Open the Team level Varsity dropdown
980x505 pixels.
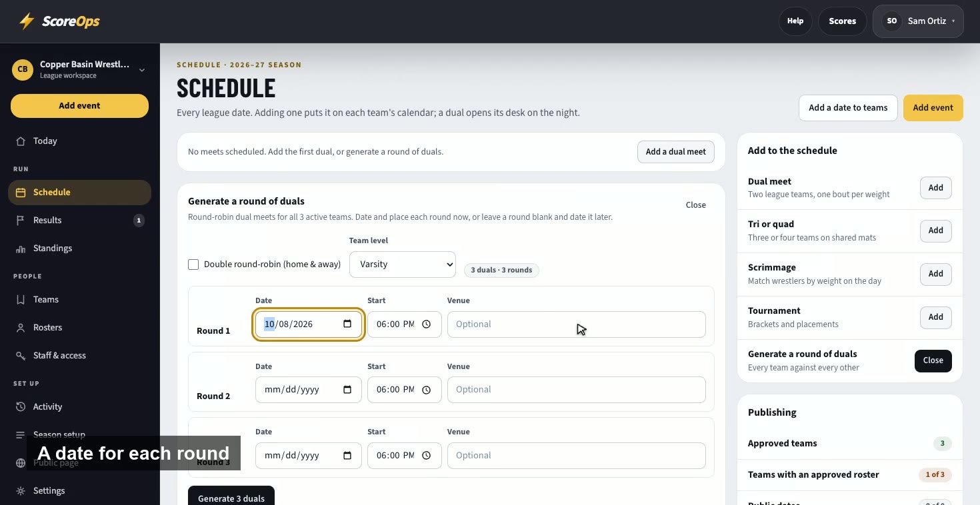[403, 264]
